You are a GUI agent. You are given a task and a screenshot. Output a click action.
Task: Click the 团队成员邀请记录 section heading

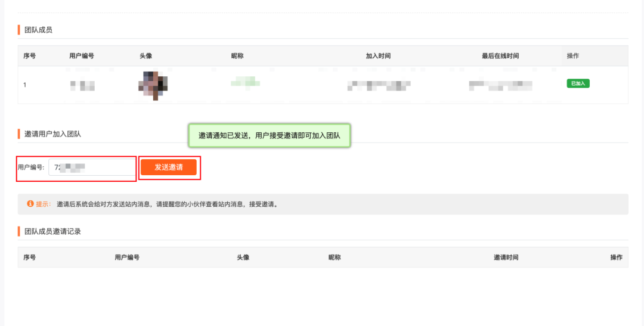[52, 231]
